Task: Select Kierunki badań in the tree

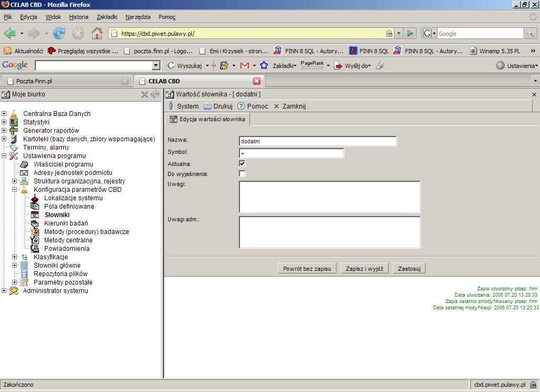Action: click(x=66, y=223)
